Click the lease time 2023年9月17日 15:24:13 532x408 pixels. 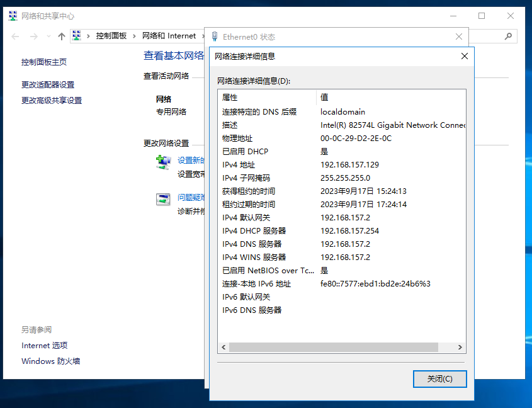pos(363,191)
